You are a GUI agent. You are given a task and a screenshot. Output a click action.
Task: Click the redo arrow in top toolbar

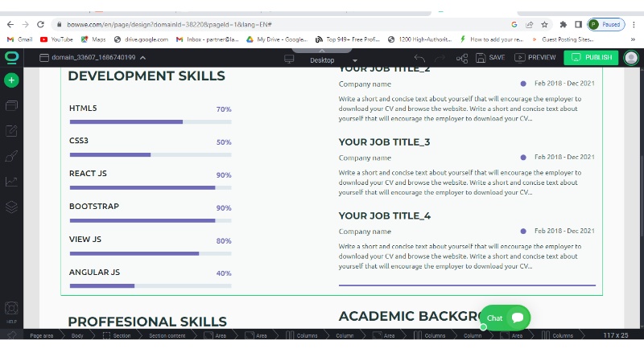440,58
